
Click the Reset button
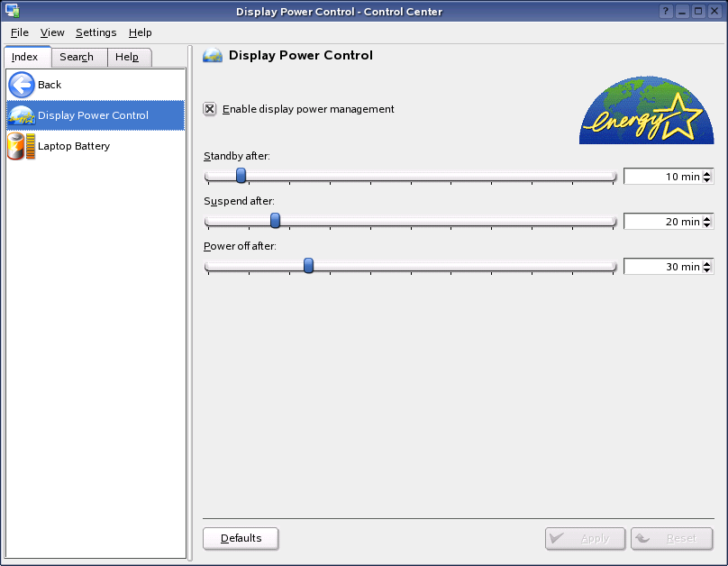(671, 539)
